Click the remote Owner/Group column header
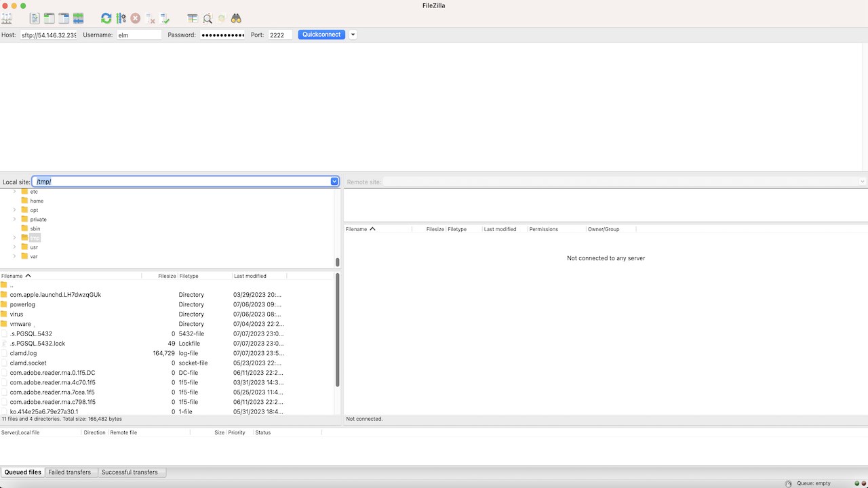This screenshot has height=488, width=868. pos(611,229)
